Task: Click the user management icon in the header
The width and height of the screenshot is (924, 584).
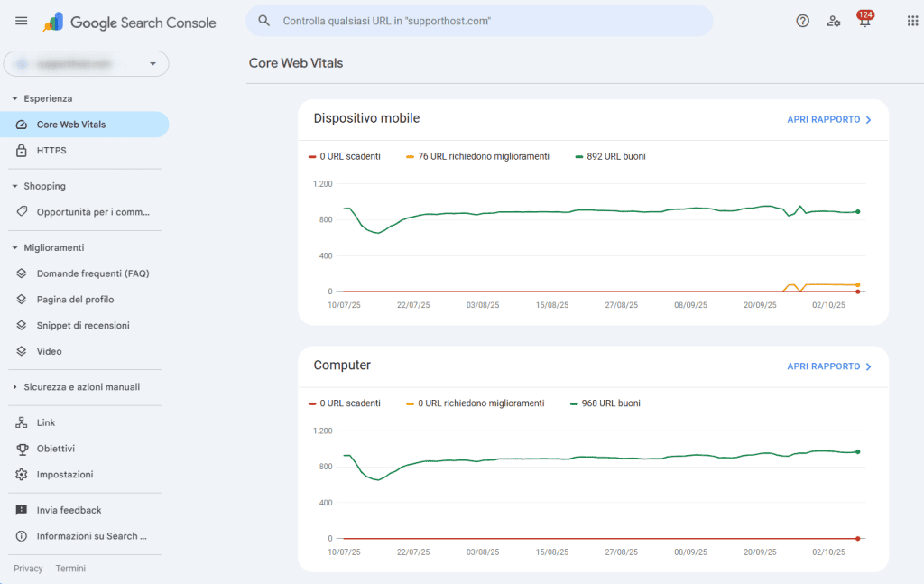Action: [833, 20]
